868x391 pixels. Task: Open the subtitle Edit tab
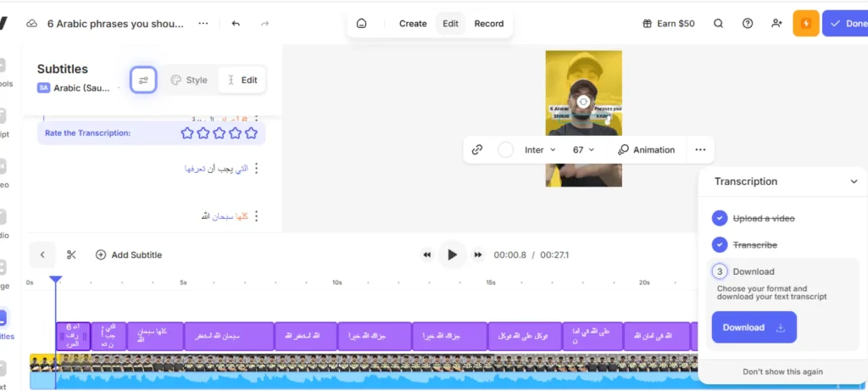click(x=242, y=81)
